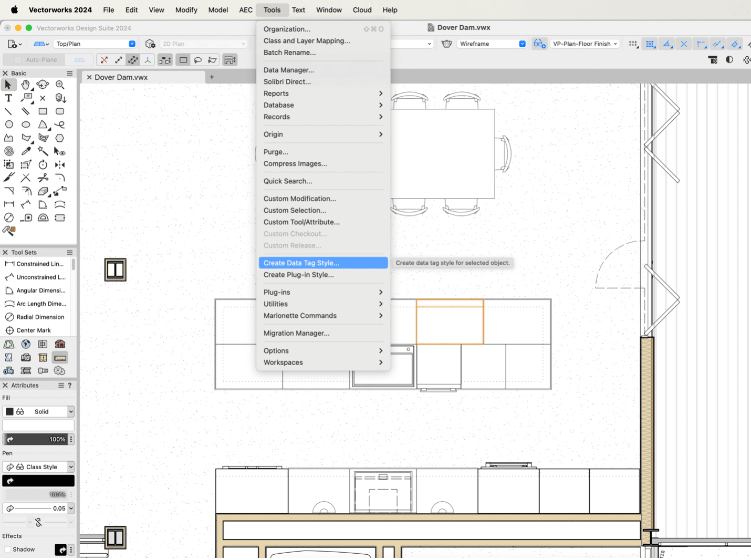Screen dimensions: 751x560
Task: Choose Create Data Tag Style from Tools menu
Action: 301,263
